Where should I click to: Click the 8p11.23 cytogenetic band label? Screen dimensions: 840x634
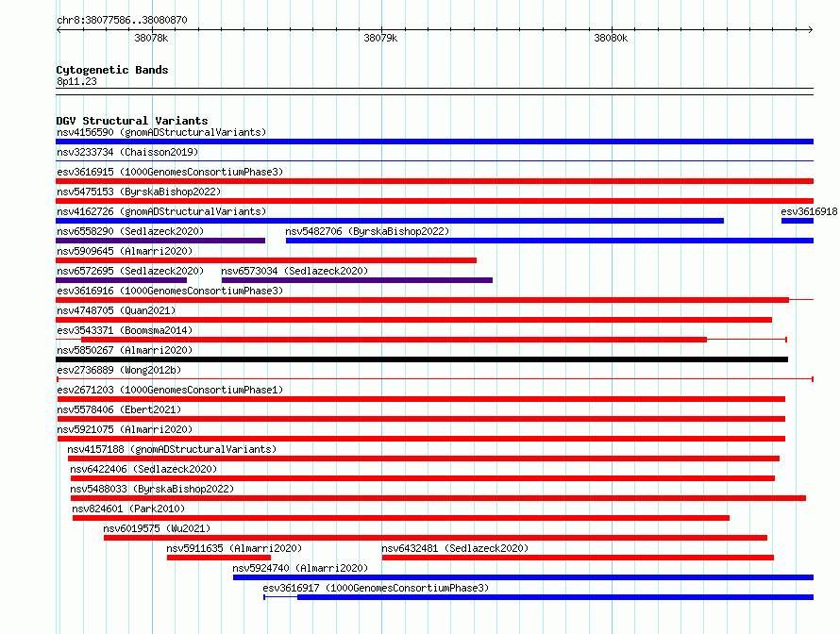point(76,81)
